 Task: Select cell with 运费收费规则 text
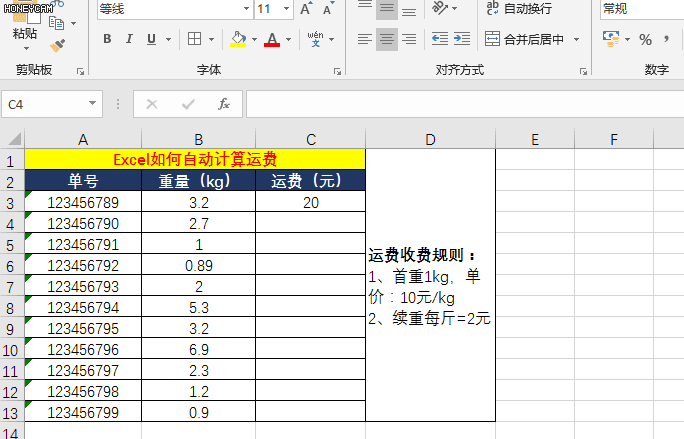(431, 285)
